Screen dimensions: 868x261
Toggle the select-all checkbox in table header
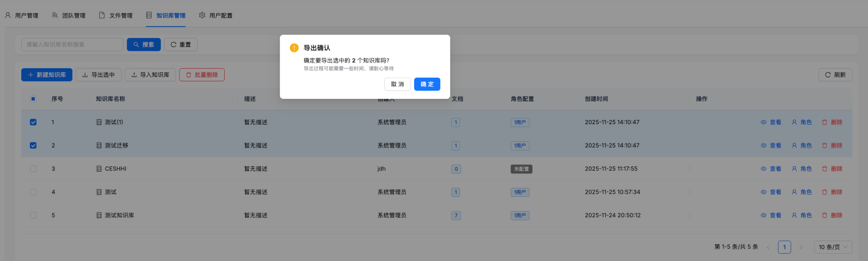coord(33,99)
